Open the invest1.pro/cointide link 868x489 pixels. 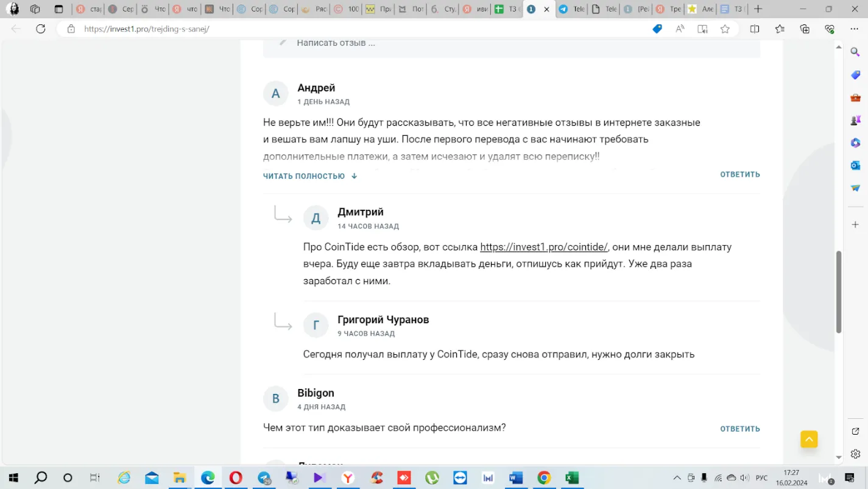[x=544, y=247]
